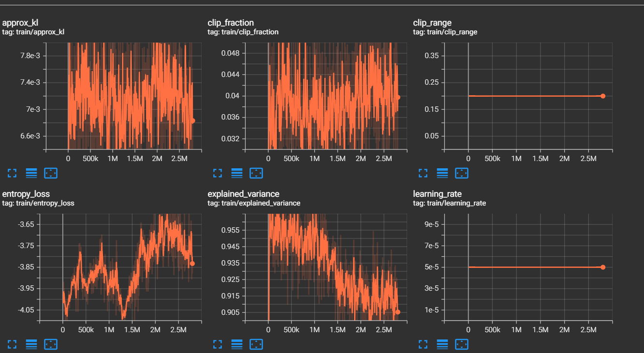This screenshot has width=644, height=353.
Task: Toggle y-axis log scale on approx_kl chart
Action: 31,173
